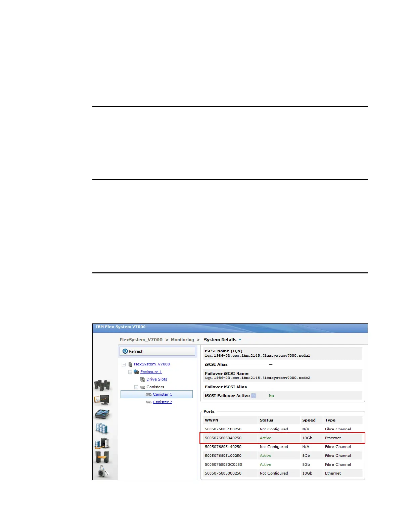Click the 8Gb speed of port 5005076805100250
This screenshot has width=411, height=532.
pos(306,456)
